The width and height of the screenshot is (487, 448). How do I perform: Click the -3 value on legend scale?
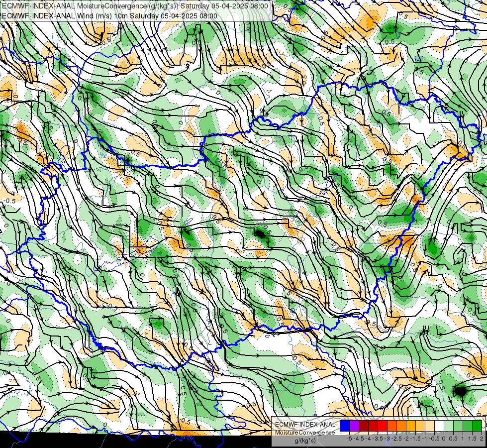(x=387, y=439)
